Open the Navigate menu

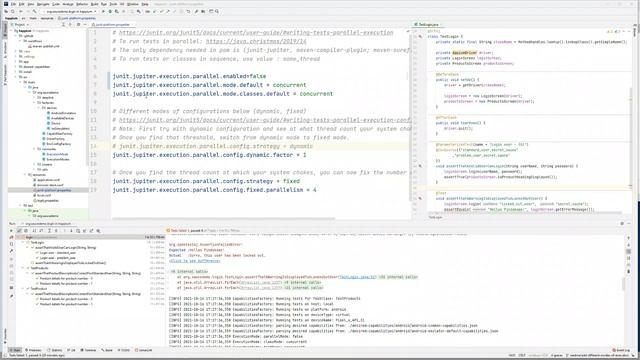click(43, 4)
